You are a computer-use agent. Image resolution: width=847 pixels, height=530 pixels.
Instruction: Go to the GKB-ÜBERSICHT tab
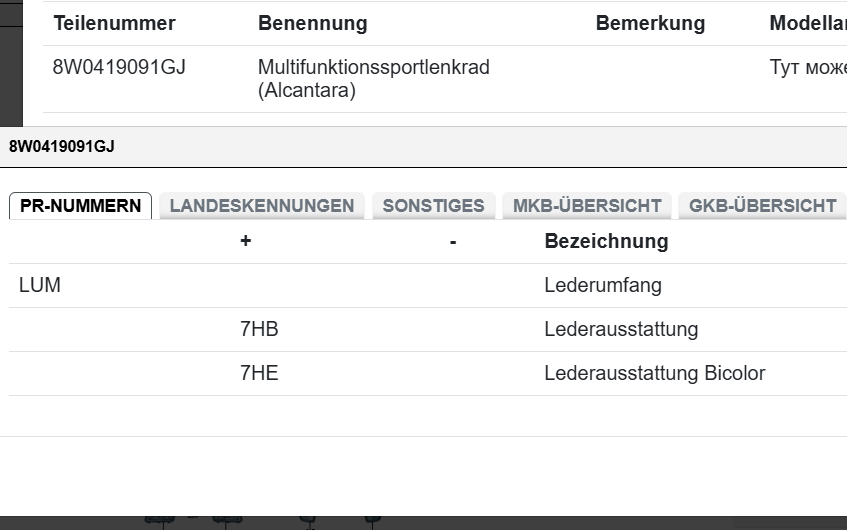click(762, 206)
